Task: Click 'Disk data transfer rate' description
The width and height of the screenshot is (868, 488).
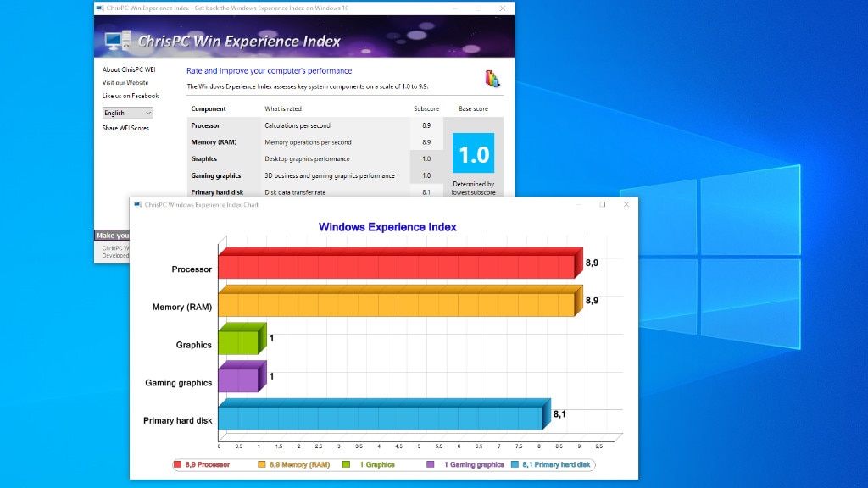Action: click(x=295, y=192)
